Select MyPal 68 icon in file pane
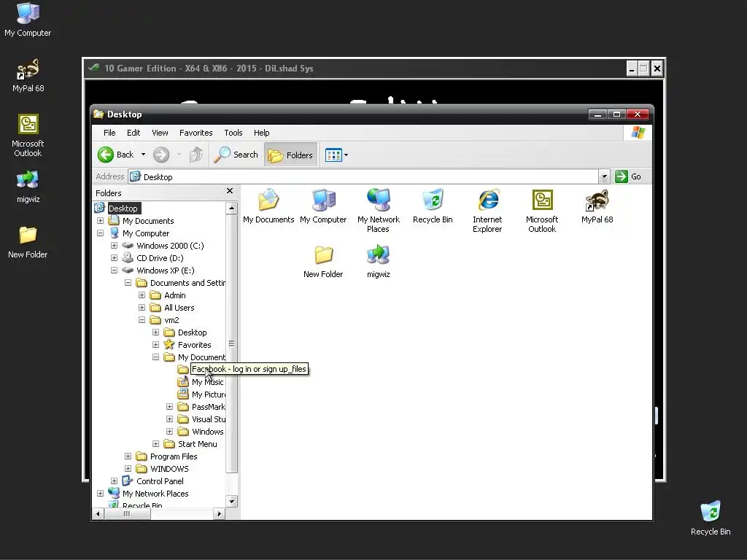The height and width of the screenshot is (560, 747). click(597, 206)
